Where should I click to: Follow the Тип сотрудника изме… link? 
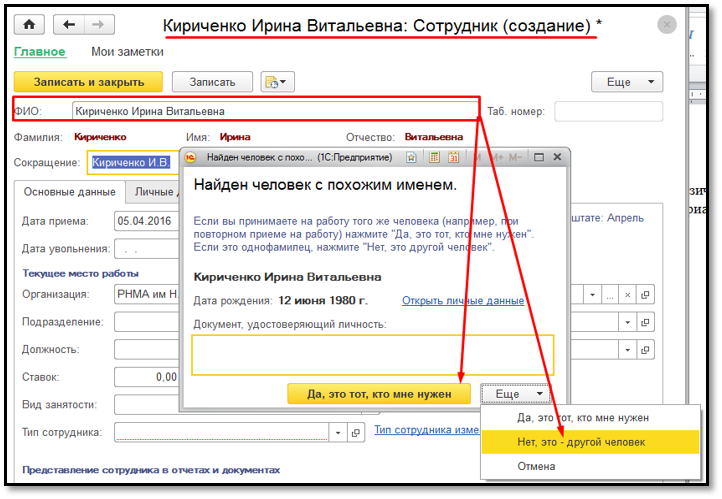pos(426,430)
